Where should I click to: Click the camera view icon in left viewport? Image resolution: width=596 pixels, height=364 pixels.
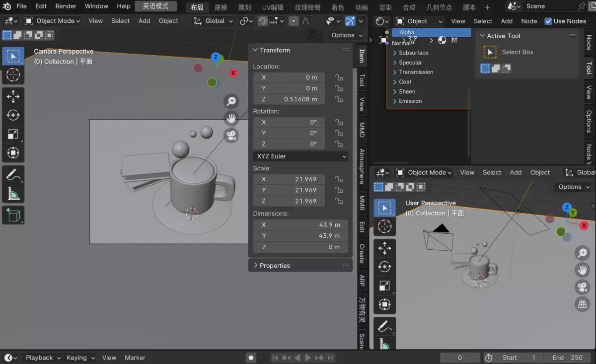pyautogui.click(x=231, y=135)
